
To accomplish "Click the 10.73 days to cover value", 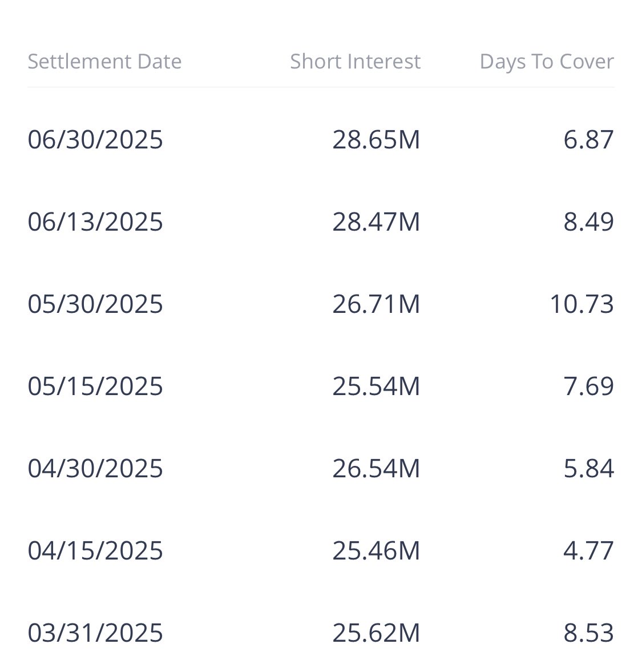I will [x=582, y=304].
